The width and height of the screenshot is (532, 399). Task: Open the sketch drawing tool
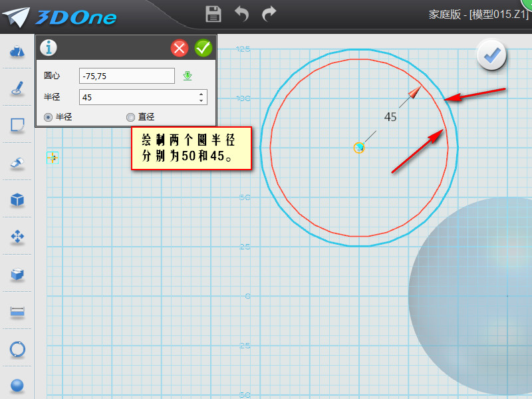pyautogui.click(x=17, y=88)
